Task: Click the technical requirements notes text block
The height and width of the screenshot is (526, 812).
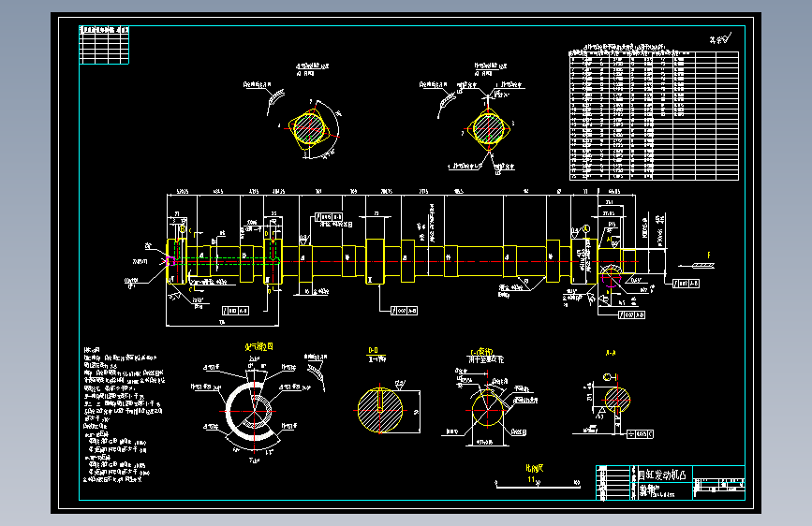Action: pos(124,416)
